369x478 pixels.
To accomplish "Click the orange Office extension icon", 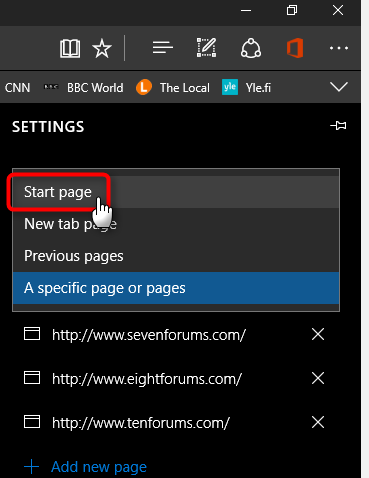I will click(x=295, y=48).
